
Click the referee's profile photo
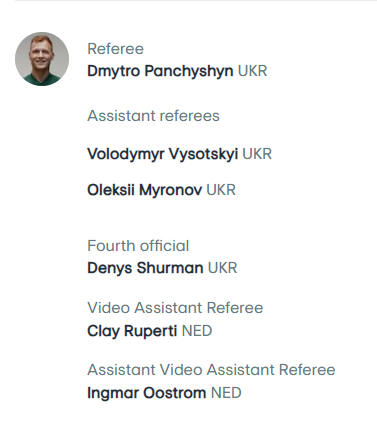pyautogui.click(x=42, y=59)
